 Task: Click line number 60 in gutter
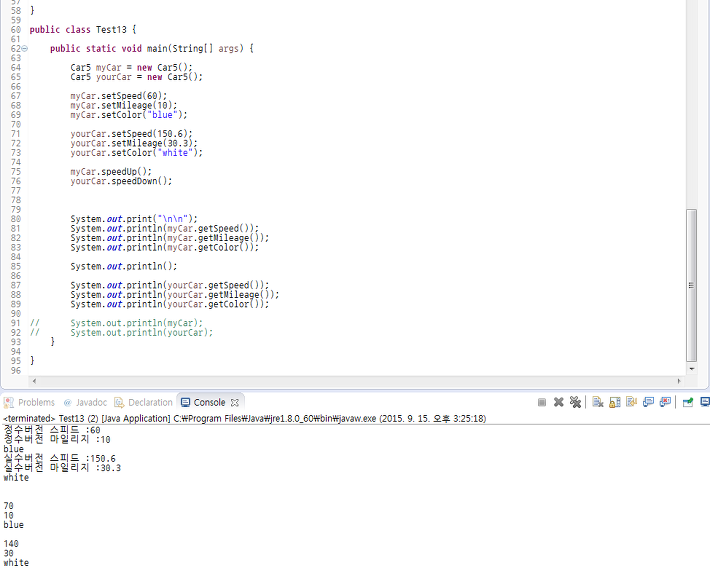[x=16, y=29]
